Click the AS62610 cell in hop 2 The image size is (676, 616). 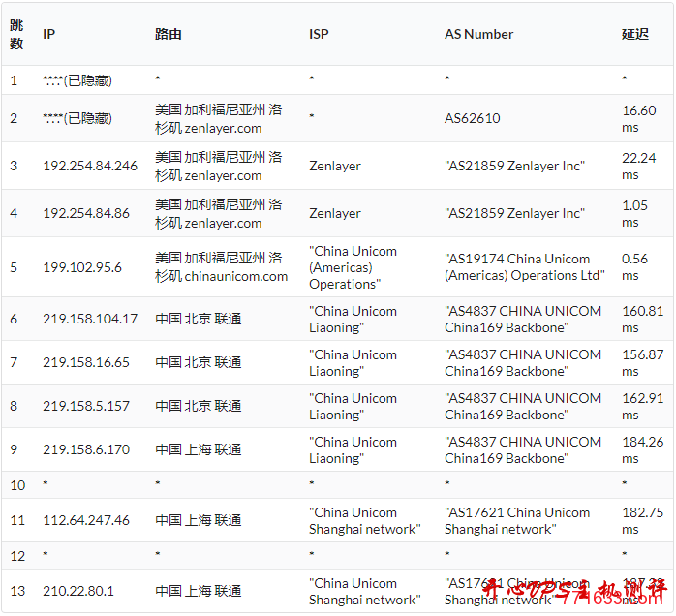473,118
